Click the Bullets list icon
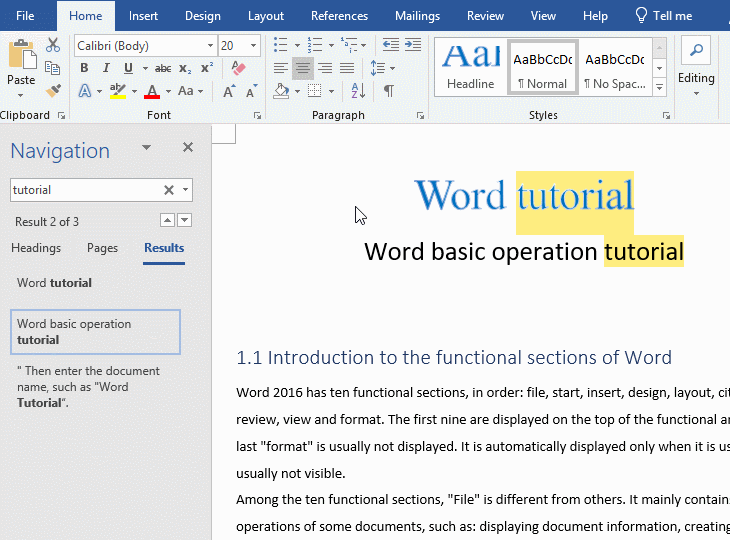 (x=280, y=45)
